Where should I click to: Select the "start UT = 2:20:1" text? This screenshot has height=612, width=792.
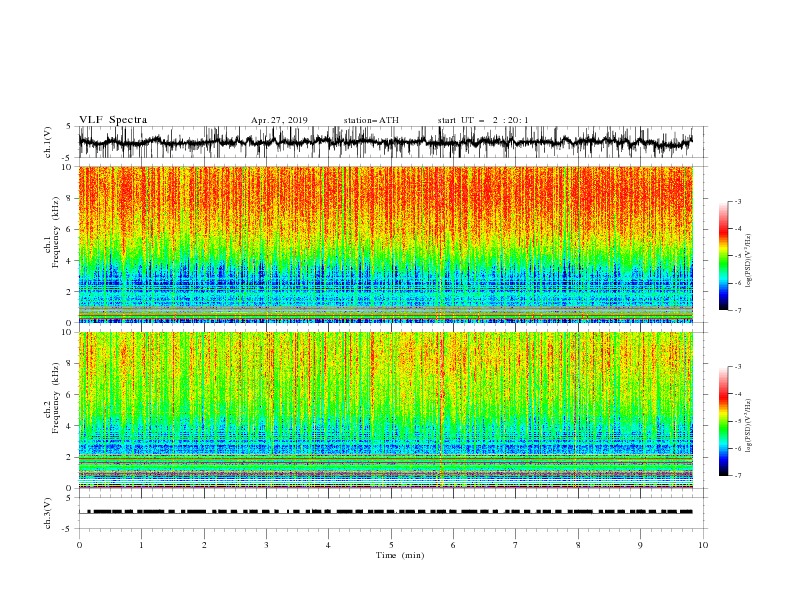coord(483,120)
